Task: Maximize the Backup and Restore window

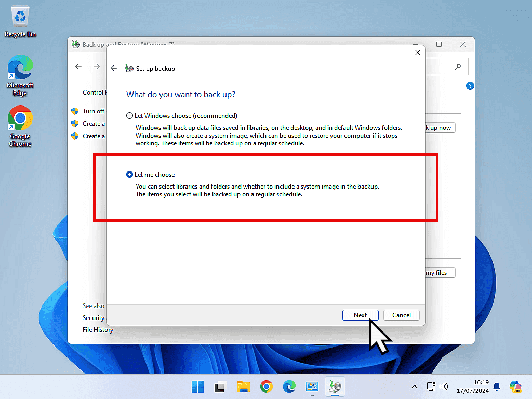Action: [439, 44]
